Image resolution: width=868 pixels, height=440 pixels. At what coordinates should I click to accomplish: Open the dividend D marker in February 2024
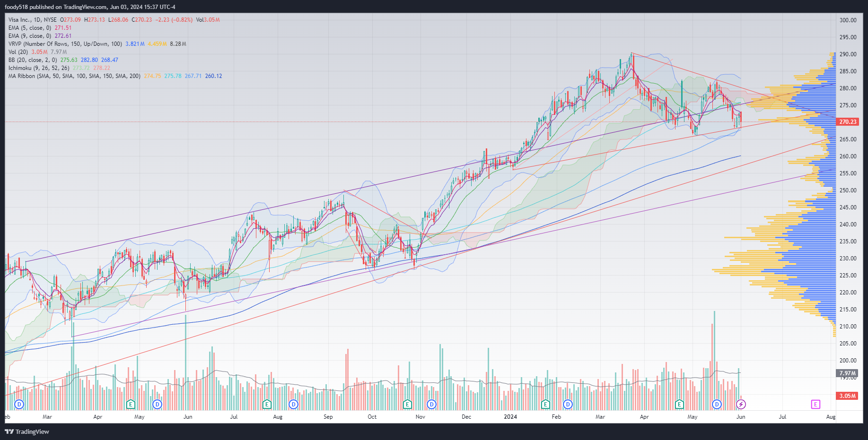568,404
